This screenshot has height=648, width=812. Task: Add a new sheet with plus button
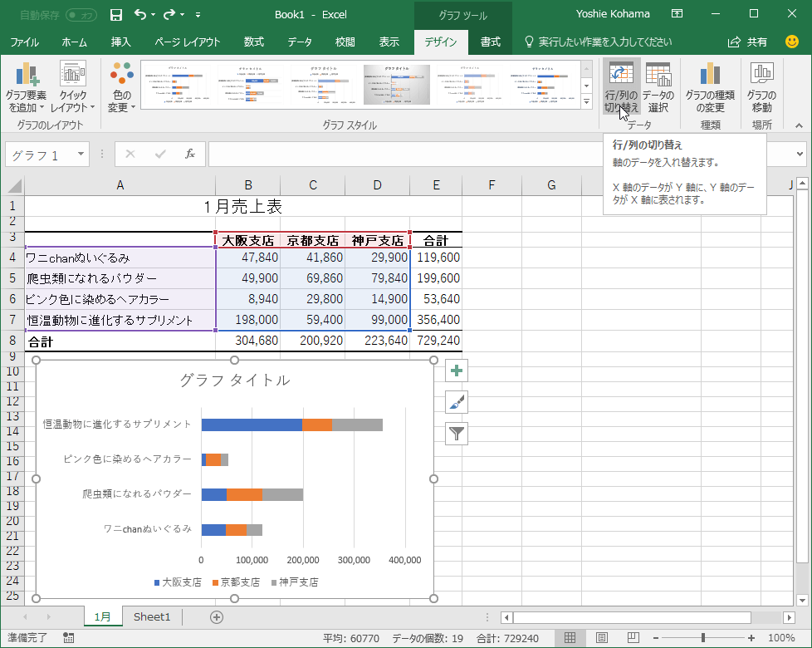click(x=215, y=616)
